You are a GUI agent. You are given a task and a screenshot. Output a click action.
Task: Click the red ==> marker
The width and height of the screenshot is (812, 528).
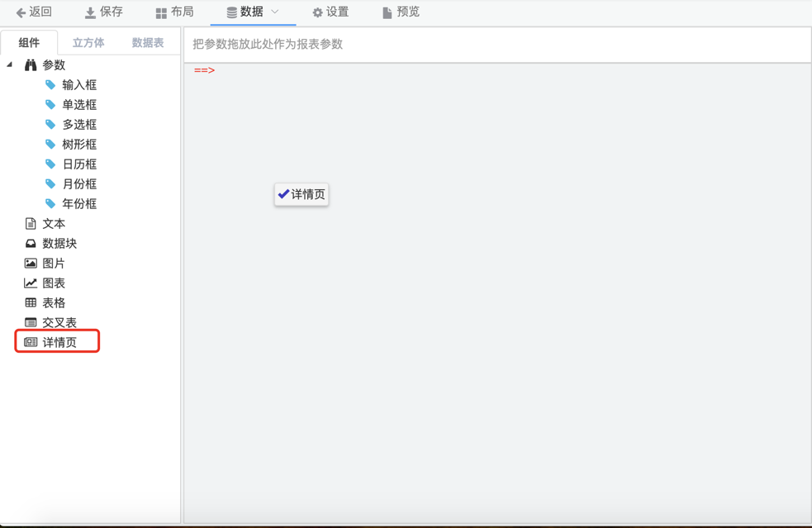(204, 70)
